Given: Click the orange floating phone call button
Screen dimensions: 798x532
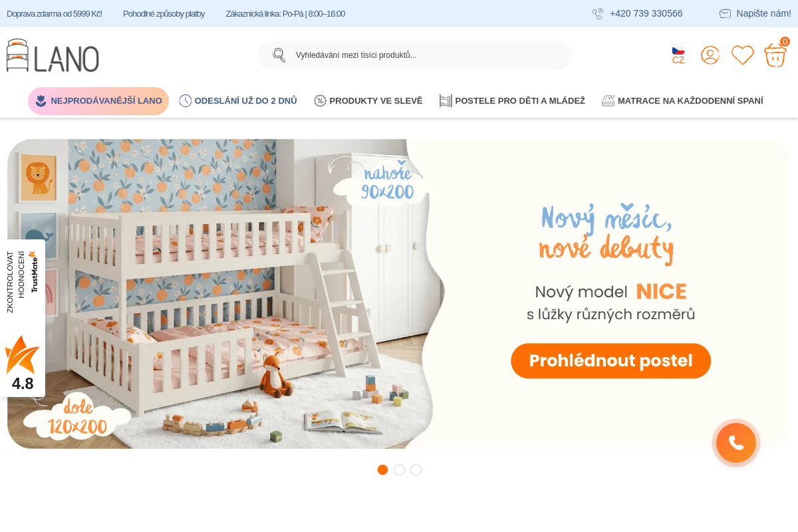Looking at the screenshot, I should (x=736, y=443).
